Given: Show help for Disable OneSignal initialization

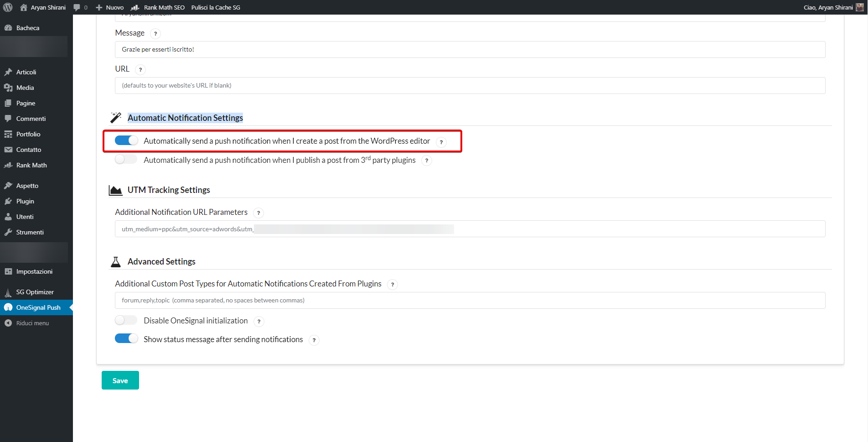Looking at the screenshot, I should [259, 322].
